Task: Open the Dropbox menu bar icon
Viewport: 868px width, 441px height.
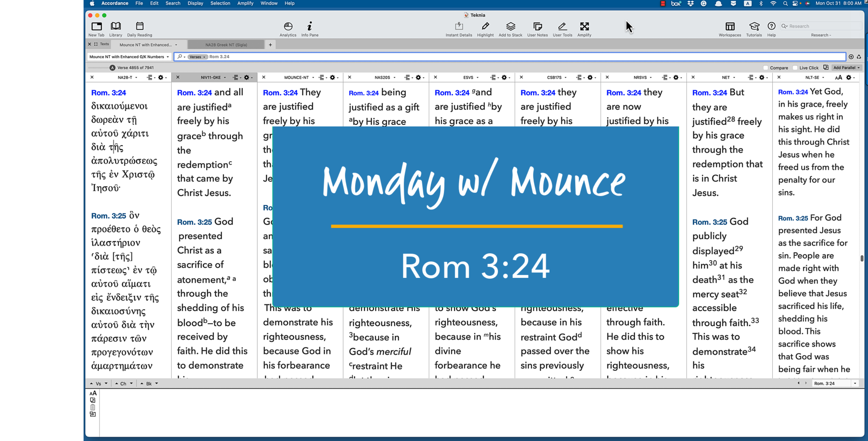Action: 690,3
